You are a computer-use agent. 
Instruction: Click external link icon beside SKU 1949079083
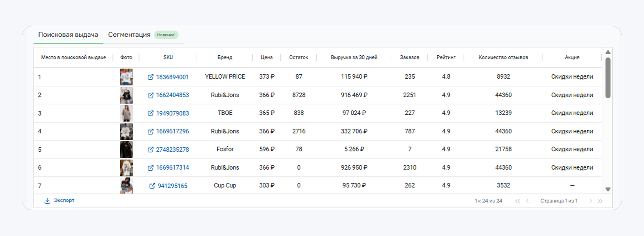[150, 113]
